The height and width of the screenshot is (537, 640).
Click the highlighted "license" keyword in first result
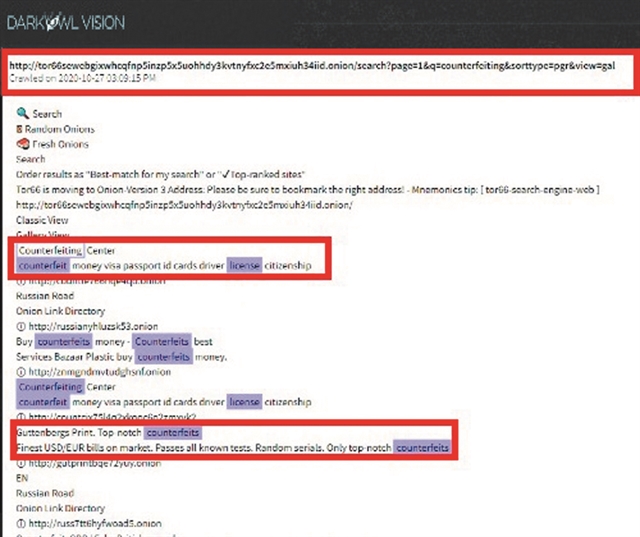[x=244, y=265]
